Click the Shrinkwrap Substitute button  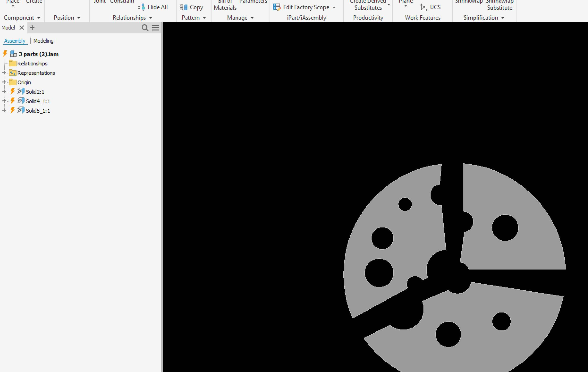pos(500,5)
